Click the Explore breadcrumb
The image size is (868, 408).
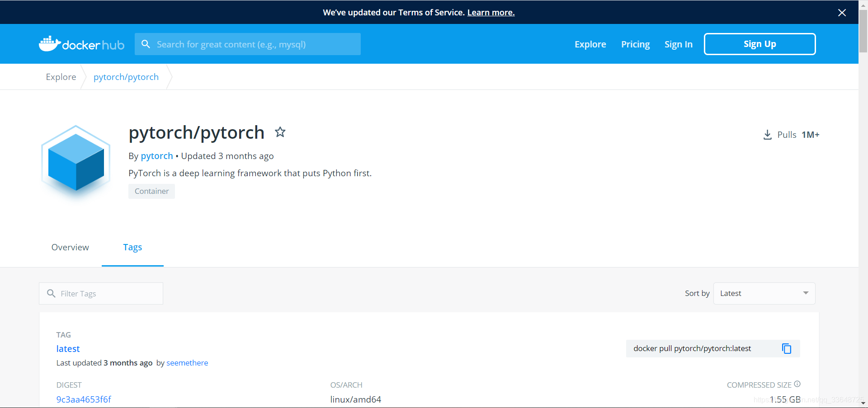pos(61,77)
